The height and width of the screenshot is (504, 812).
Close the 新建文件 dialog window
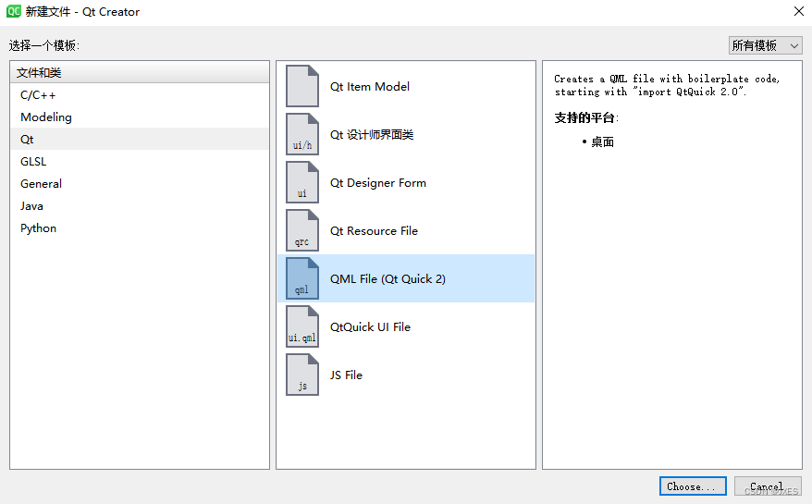click(798, 11)
